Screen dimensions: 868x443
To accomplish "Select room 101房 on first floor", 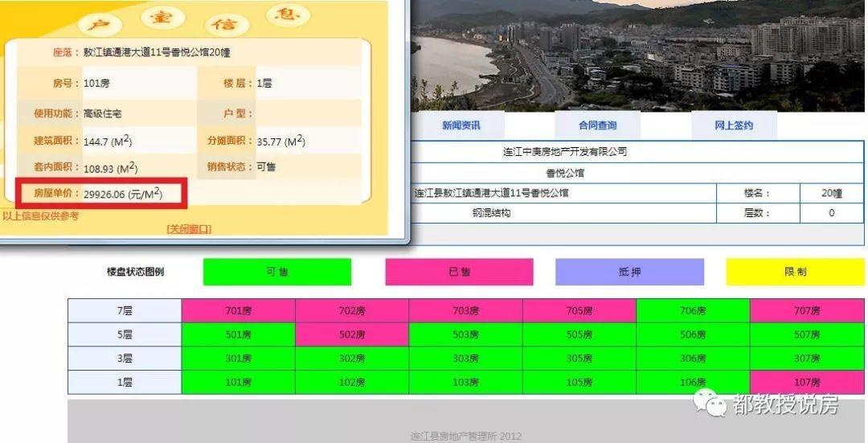I will pos(239,382).
